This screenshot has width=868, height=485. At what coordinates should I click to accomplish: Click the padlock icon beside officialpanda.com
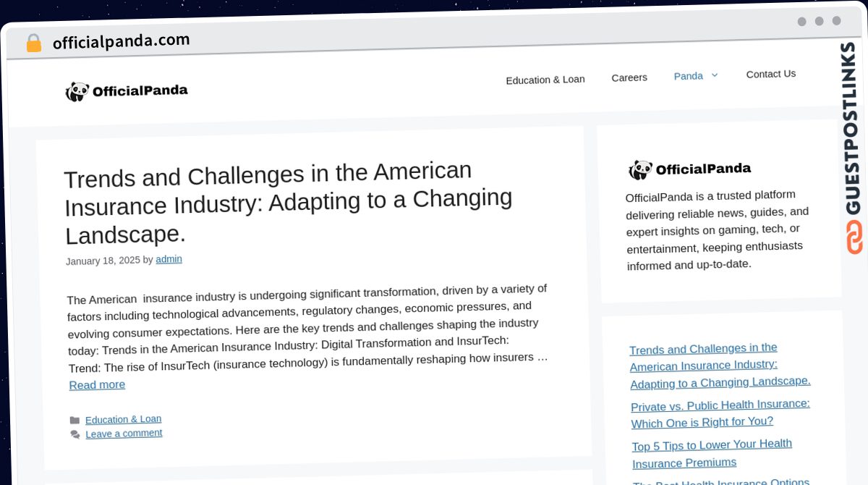point(33,43)
